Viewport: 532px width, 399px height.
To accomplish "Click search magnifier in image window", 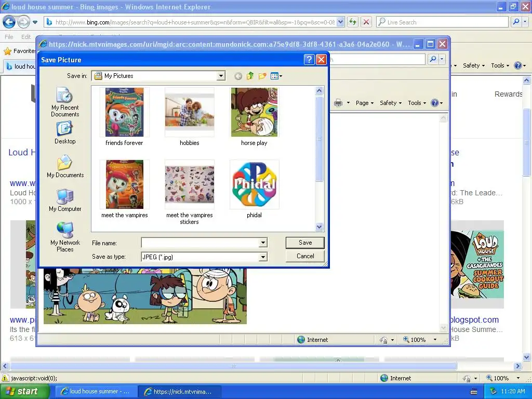I will coord(433,59).
